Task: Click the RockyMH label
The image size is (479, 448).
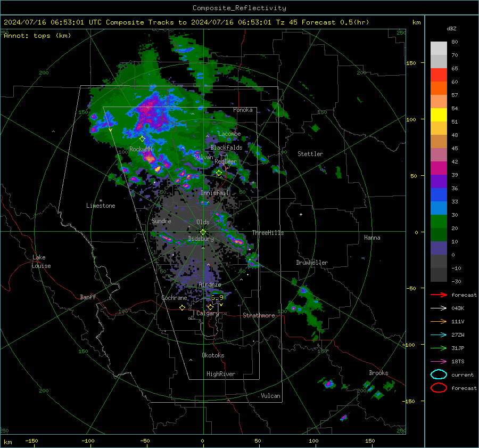Action: pos(141,149)
